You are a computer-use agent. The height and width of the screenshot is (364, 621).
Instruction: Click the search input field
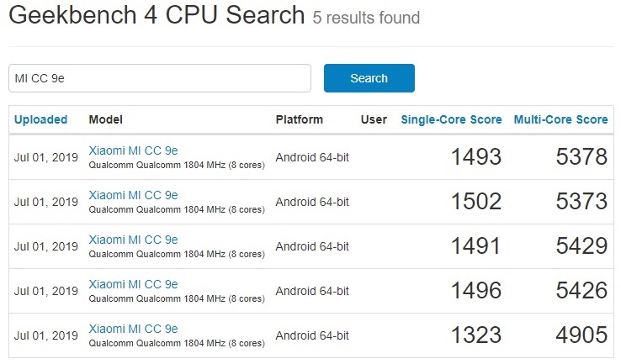tap(160, 78)
